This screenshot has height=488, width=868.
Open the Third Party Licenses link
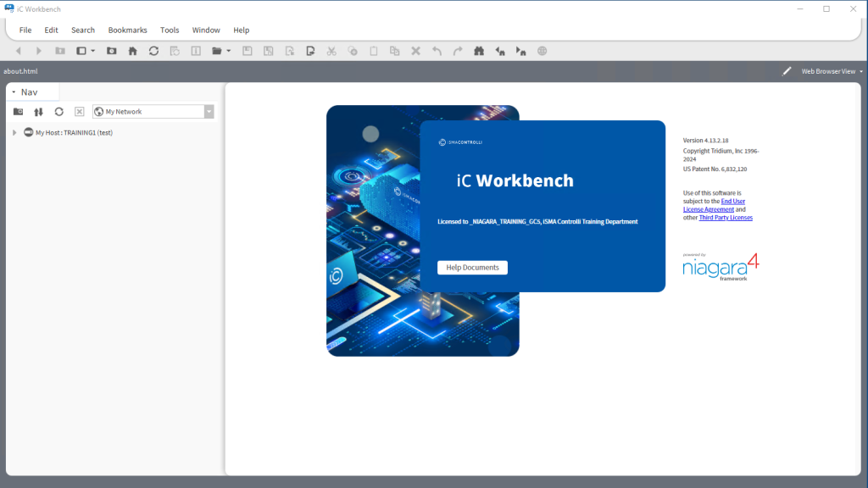(726, 218)
